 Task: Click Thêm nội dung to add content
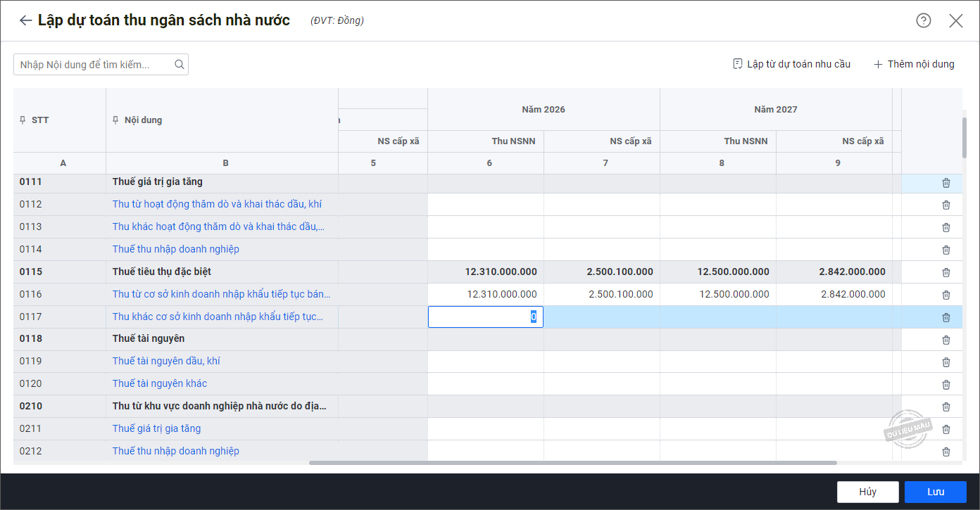click(x=914, y=64)
